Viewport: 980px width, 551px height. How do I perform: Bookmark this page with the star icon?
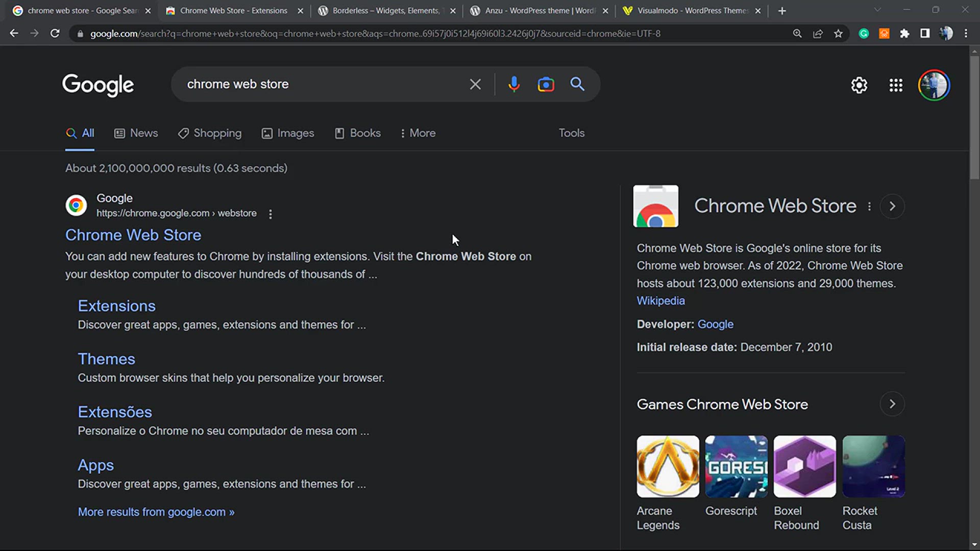click(x=838, y=34)
